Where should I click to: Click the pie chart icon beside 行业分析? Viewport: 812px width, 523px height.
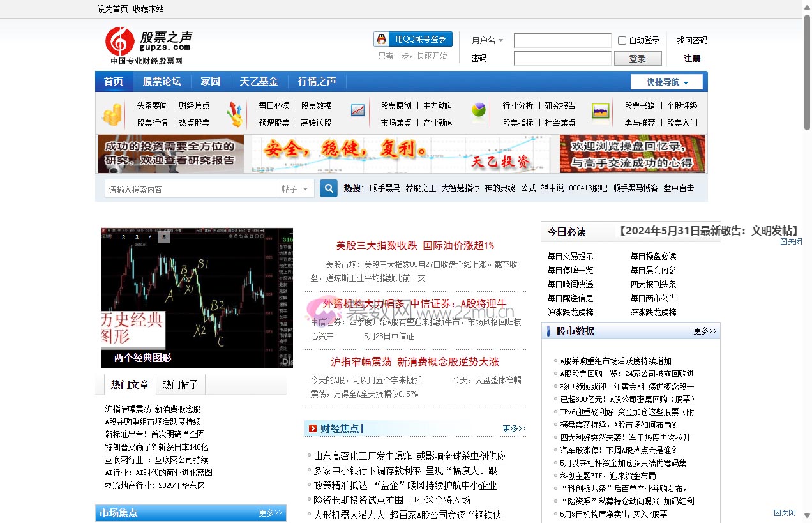[479, 110]
